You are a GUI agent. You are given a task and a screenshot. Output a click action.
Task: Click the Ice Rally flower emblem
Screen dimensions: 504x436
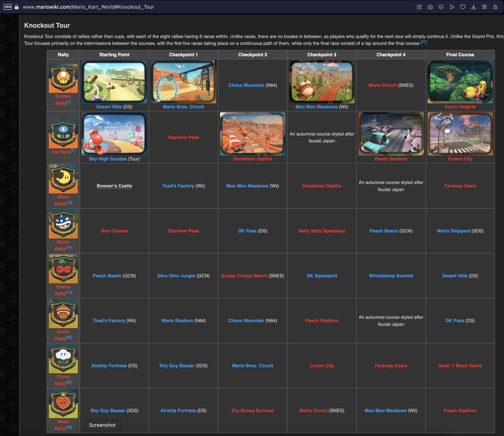[63, 134]
